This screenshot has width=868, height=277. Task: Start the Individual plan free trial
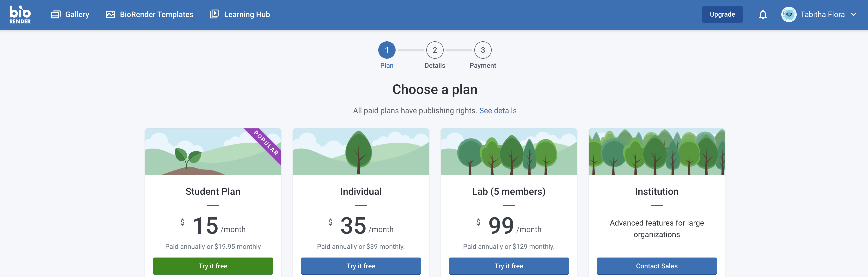[x=361, y=266]
